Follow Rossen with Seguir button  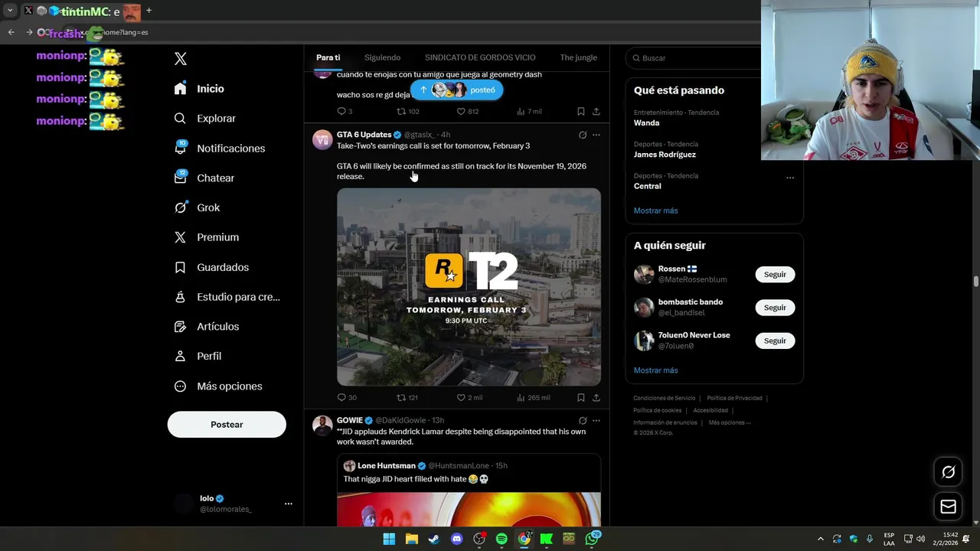coord(775,275)
